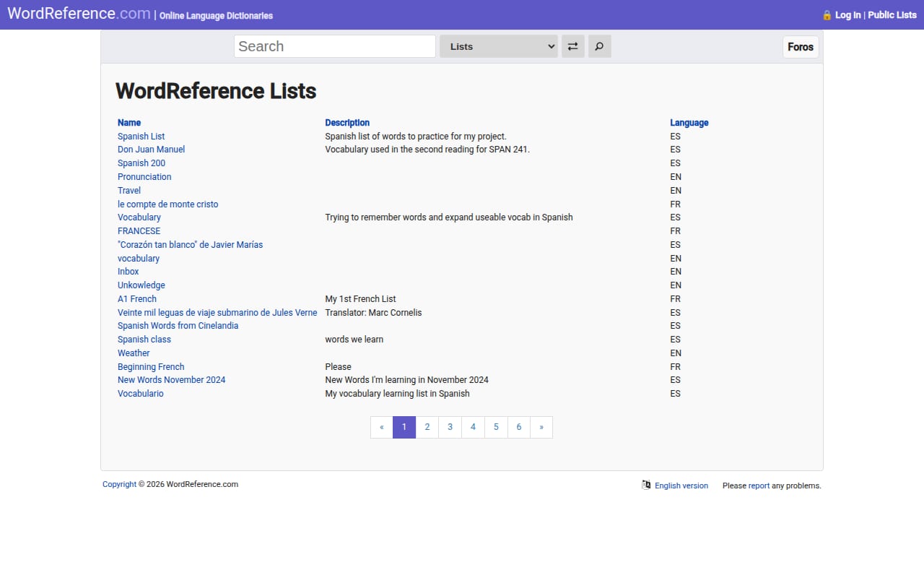Go to page 2 of lists
The width and height of the screenshot is (924, 578).
427,427
